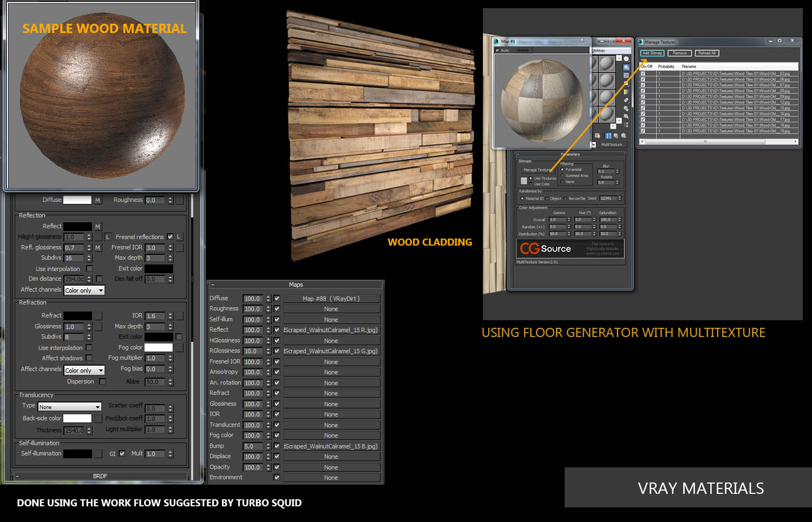Click the L lock button beside Fresnel reflections

[179, 237]
